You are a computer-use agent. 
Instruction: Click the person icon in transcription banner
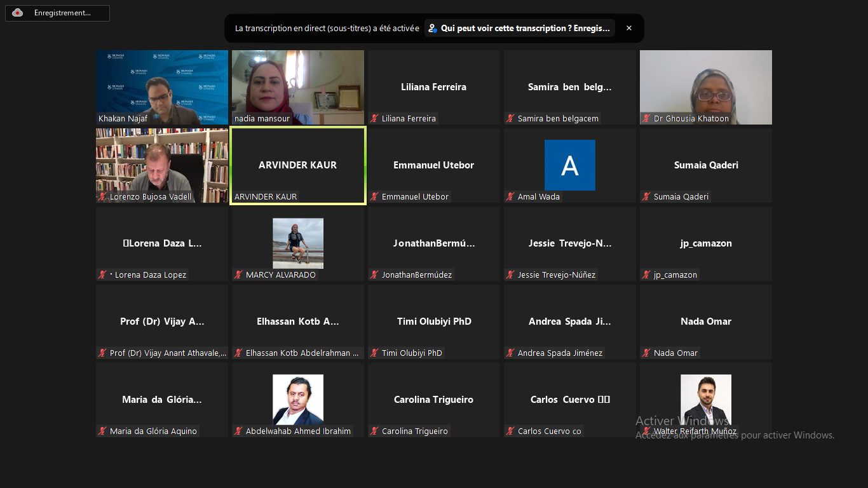tap(433, 28)
